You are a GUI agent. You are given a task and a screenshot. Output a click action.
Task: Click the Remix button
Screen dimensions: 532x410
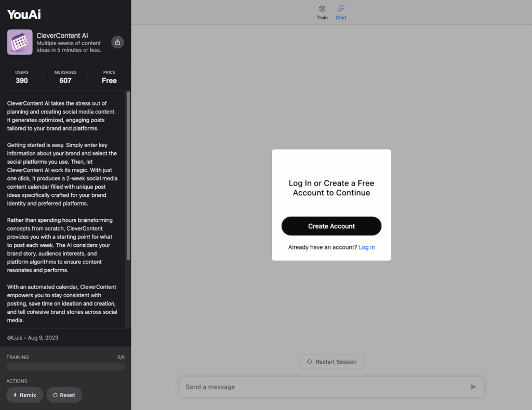[x=25, y=395]
